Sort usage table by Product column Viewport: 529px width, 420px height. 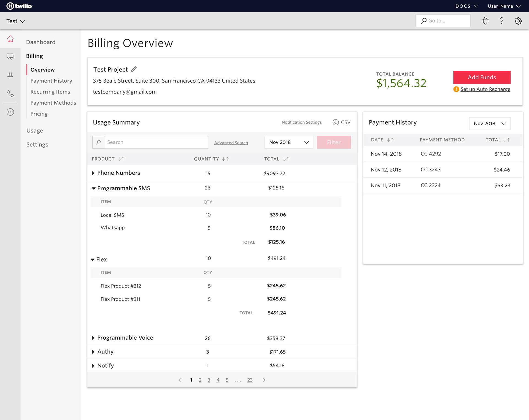121,159
